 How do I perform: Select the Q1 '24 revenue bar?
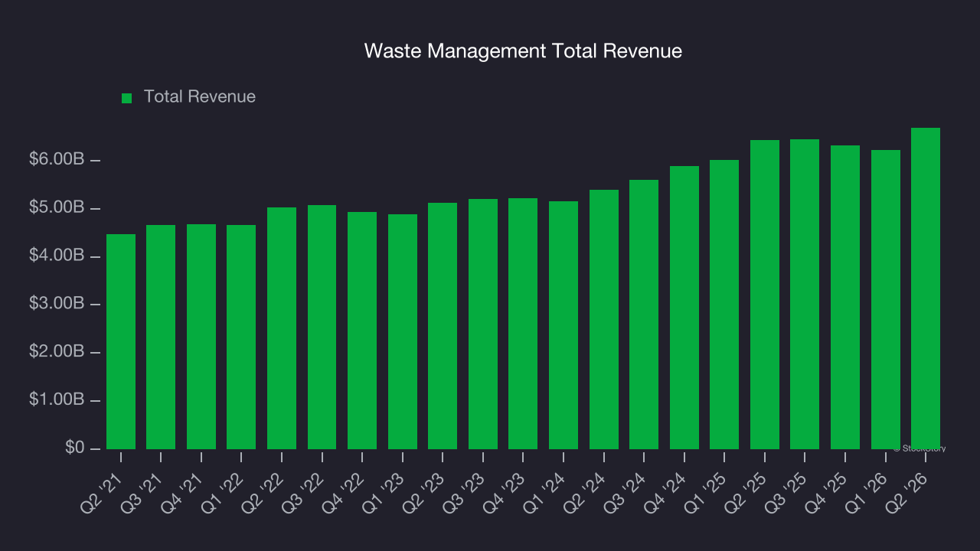[x=563, y=325]
